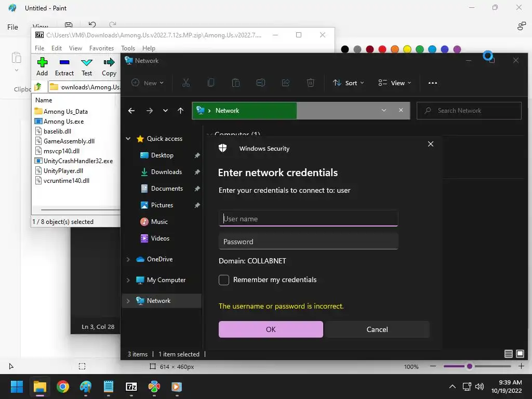Expand OneDrive in the sidebar
Image resolution: width=532 pixels, height=399 pixels.
pos(128,259)
